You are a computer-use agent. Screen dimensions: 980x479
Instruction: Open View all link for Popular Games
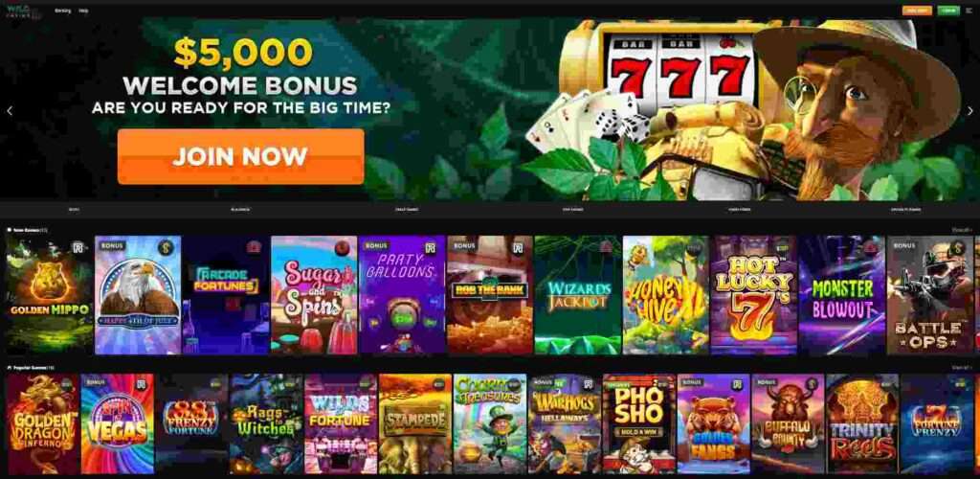[x=962, y=367]
